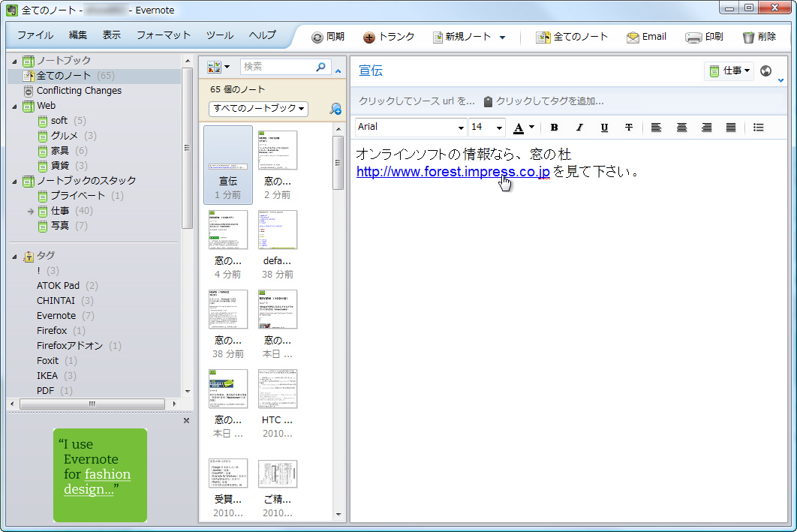Align text left
The image size is (797, 532).
pos(656,128)
